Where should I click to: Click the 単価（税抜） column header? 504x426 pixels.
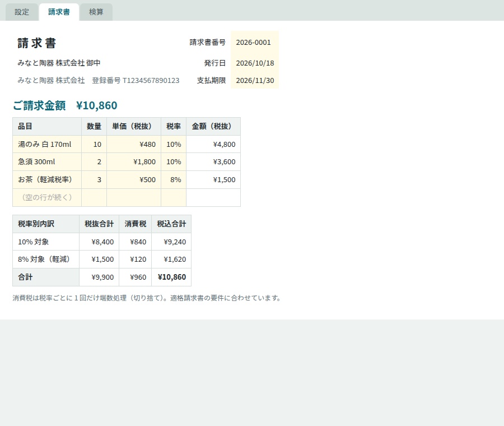pos(134,127)
